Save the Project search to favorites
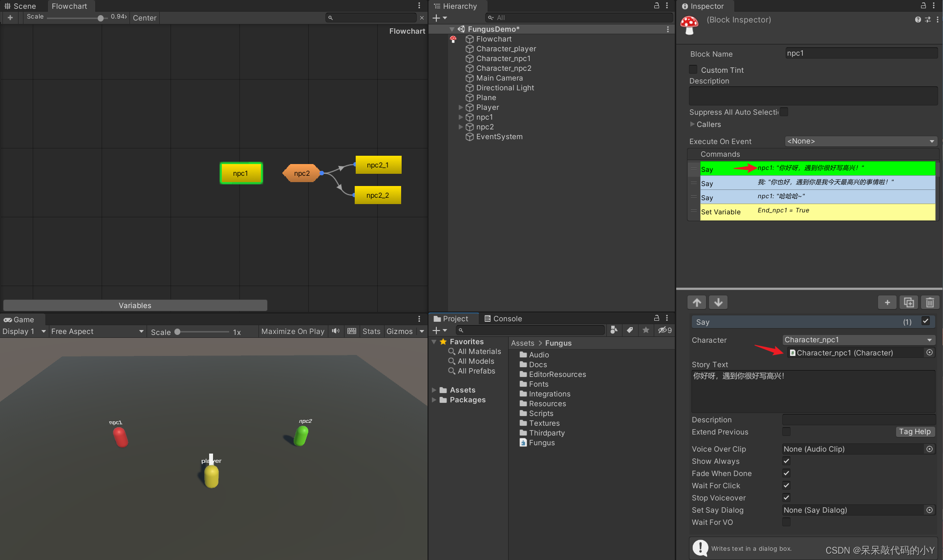Image resolution: width=943 pixels, height=560 pixels. click(645, 330)
